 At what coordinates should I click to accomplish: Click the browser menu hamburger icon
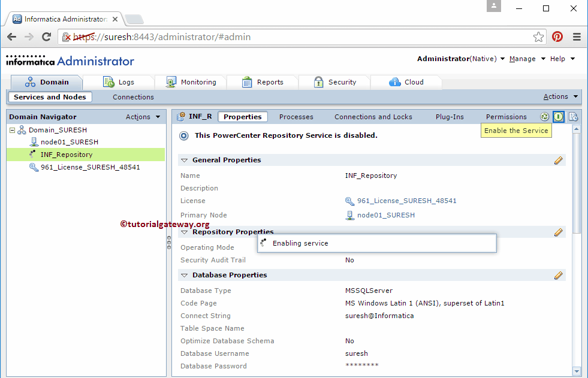577,37
